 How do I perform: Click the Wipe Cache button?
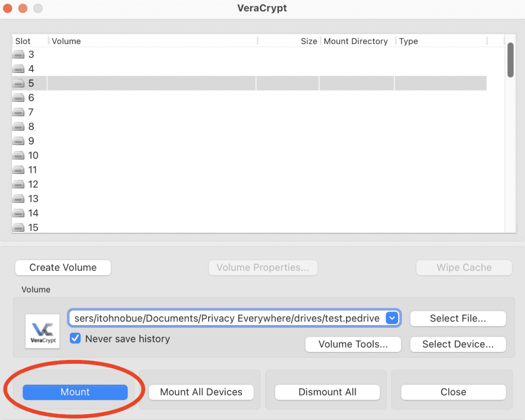click(x=464, y=268)
